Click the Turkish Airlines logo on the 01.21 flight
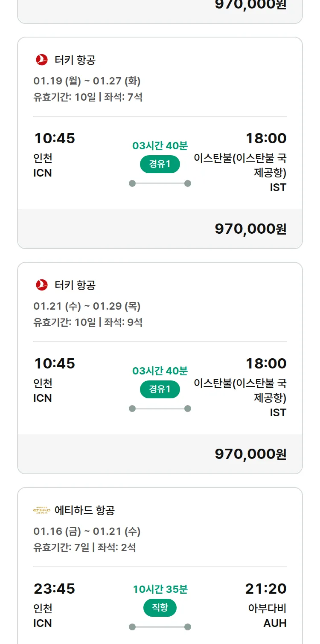Image resolution: width=320 pixels, height=644 pixels. [42, 285]
